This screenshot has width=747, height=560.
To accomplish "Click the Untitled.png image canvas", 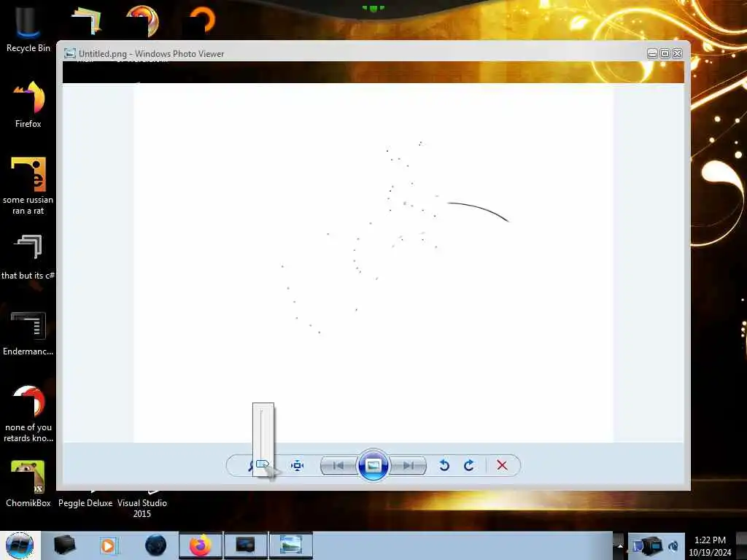I will [373, 262].
